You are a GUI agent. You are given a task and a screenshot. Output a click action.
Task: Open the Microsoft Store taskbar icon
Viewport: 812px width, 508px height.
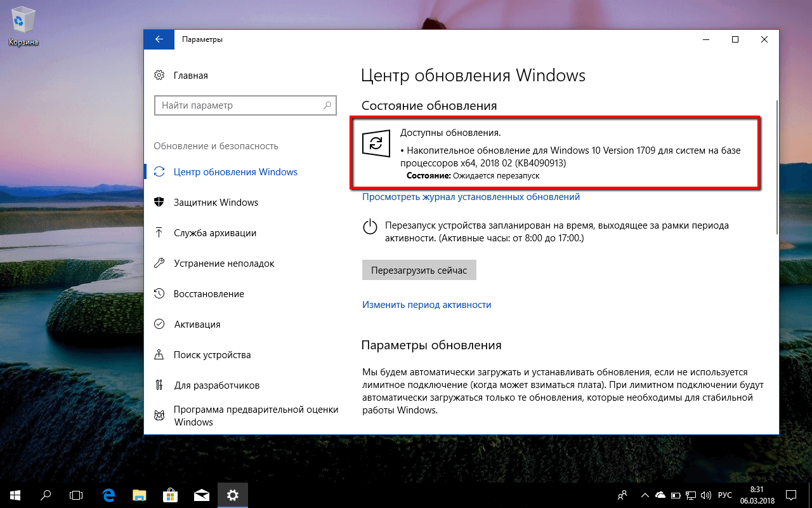170,495
